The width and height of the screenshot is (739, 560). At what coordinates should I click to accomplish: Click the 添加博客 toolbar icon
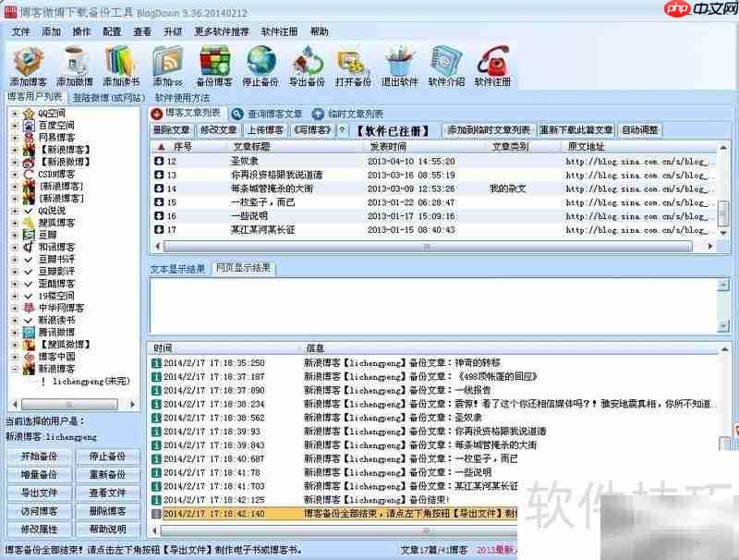point(29,60)
